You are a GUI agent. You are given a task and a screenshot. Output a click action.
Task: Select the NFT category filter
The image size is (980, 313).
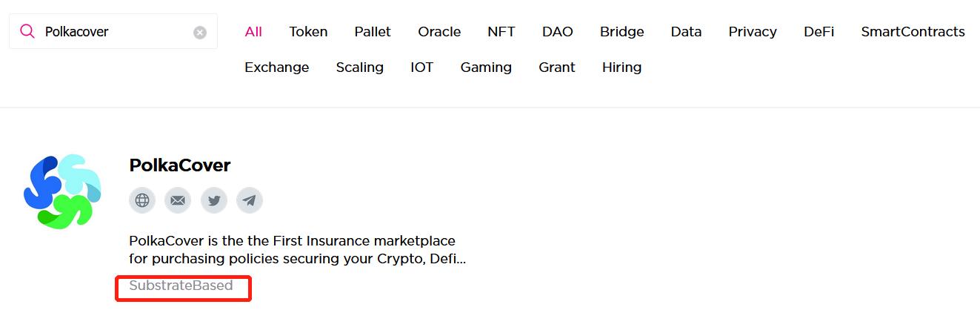pos(501,32)
